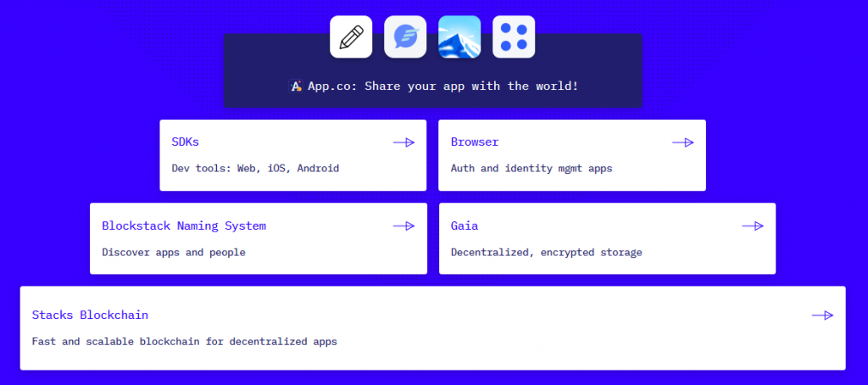Viewport: 868px width, 385px height.
Task: Click the Stacks Blockchain arrow icon
Action: (x=822, y=315)
